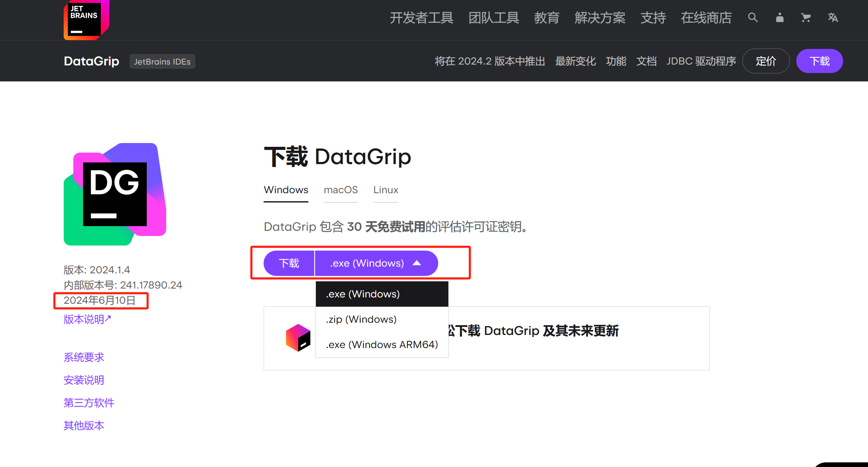Select .exe (Windows ARM64) dropdown option
Screen dimensions: 868x467
click(x=382, y=345)
